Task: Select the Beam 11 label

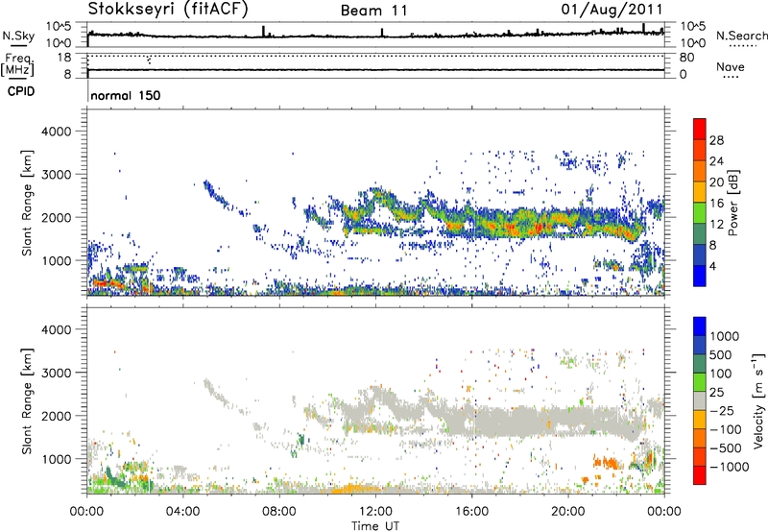Action: click(x=374, y=11)
